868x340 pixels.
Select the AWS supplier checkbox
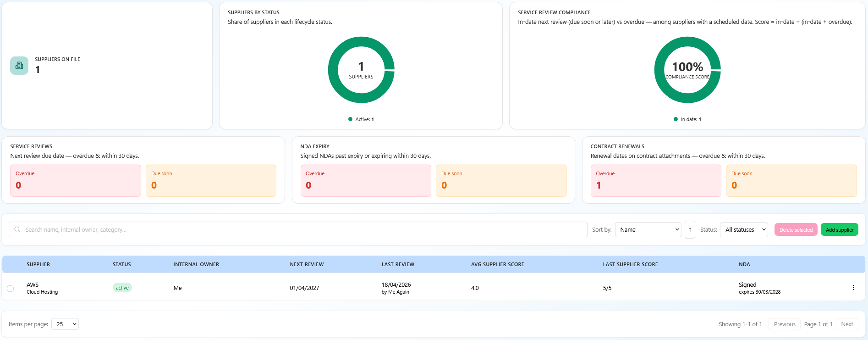pos(10,288)
